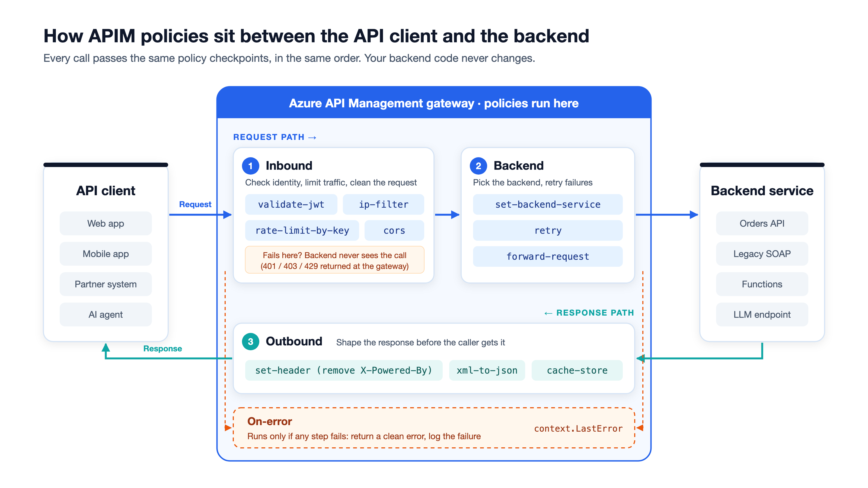Click the main diagram title
The image size is (868, 488).
[316, 36]
